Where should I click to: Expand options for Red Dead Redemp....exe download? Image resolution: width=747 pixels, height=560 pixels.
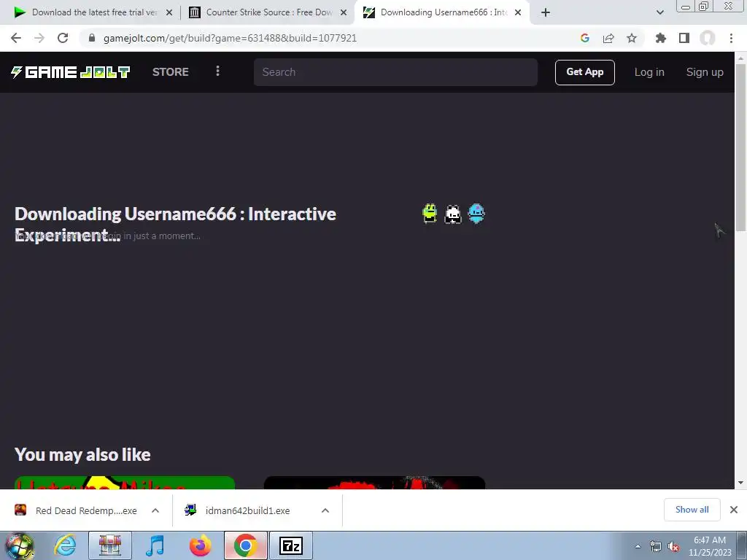click(x=155, y=510)
